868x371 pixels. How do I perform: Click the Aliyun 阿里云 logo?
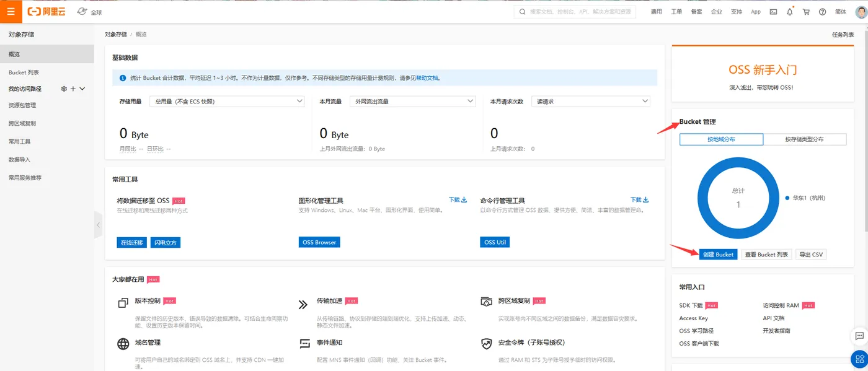[x=46, y=12]
